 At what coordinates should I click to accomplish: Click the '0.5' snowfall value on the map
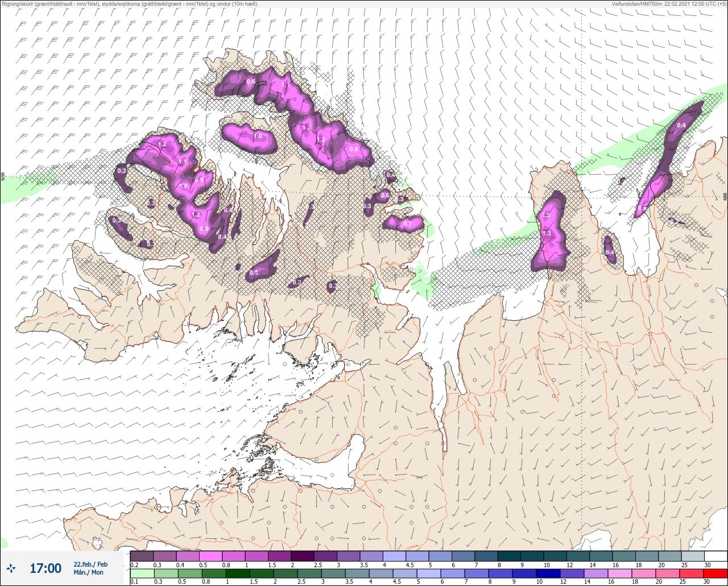pos(254,273)
